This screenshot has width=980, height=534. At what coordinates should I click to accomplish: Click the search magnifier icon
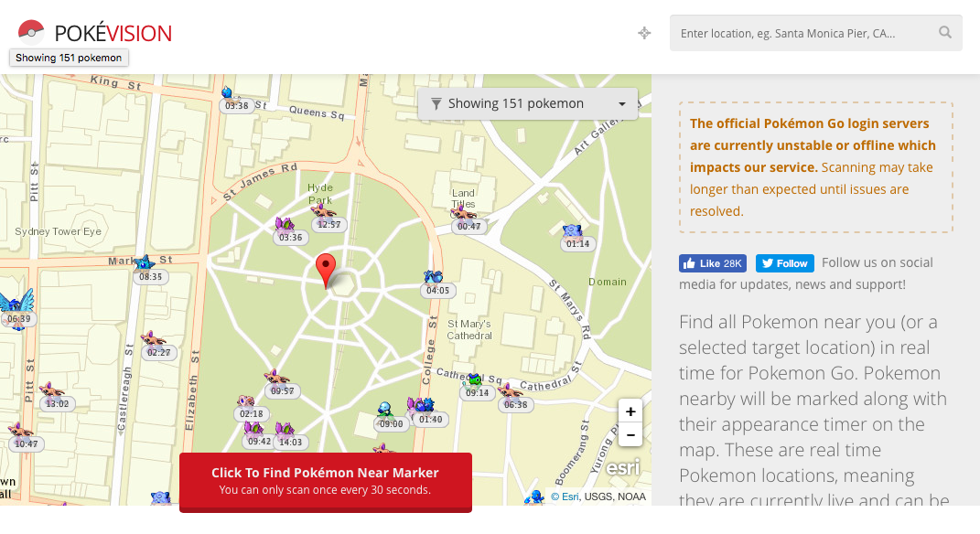tap(945, 33)
